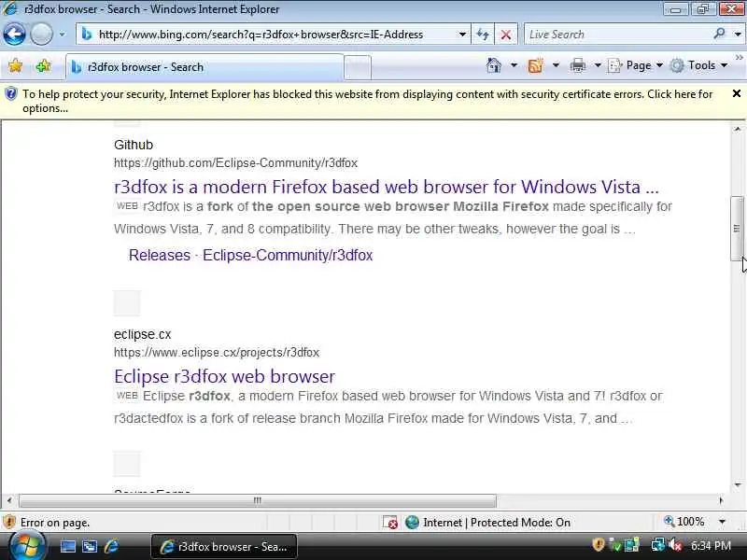
Task: Open the Favorites Center star icon
Action: point(15,65)
